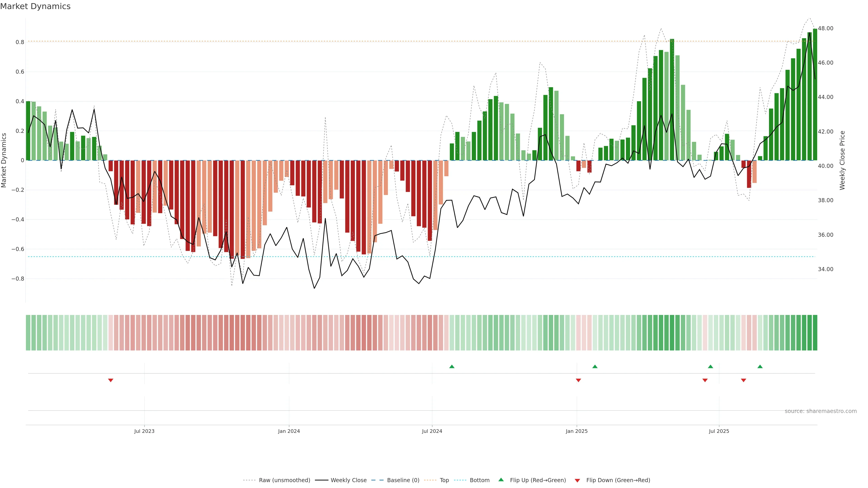Screen dimensions: 868x488
Task: Click the last green flip-up triangle after Jul 2025
Action: tap(760, 366)
